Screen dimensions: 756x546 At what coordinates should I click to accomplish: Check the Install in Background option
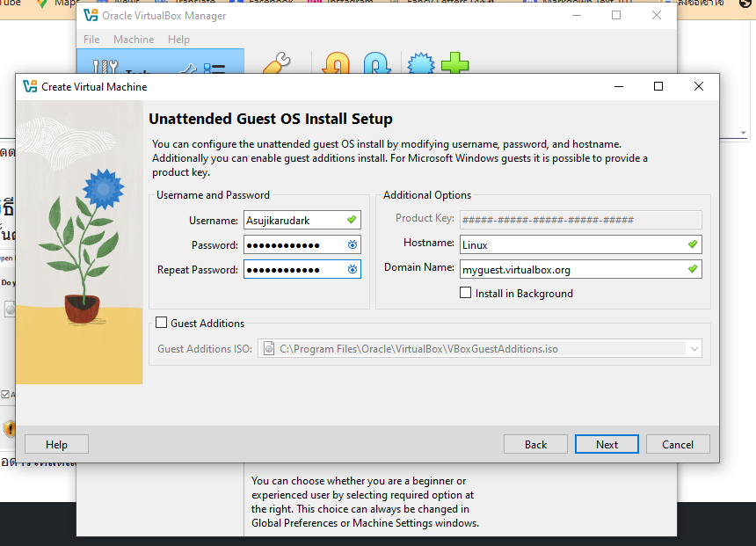coord(466,294)
